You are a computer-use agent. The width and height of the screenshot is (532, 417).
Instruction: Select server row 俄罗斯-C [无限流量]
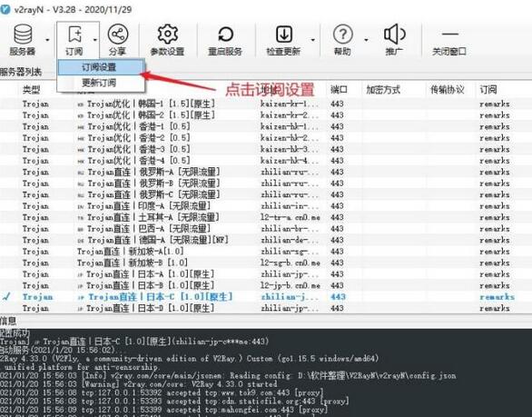coord(266,194)
